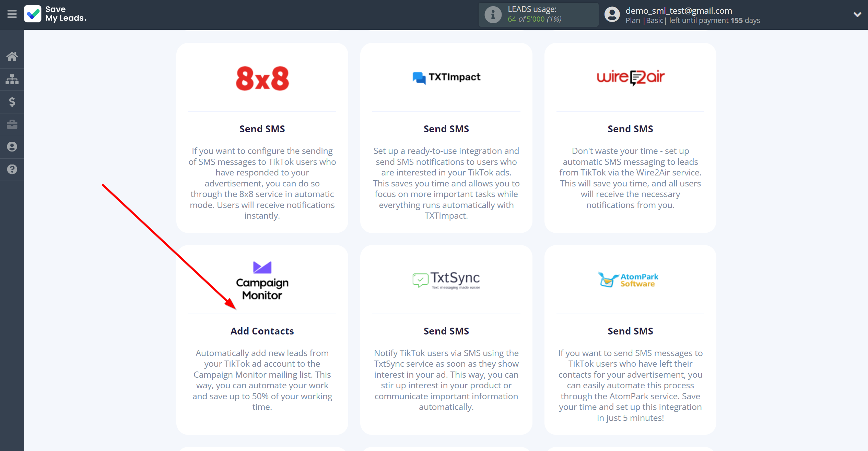Click Add Contacts under Campaign Monitor
The image size is (868, 451).
(262, 331)
